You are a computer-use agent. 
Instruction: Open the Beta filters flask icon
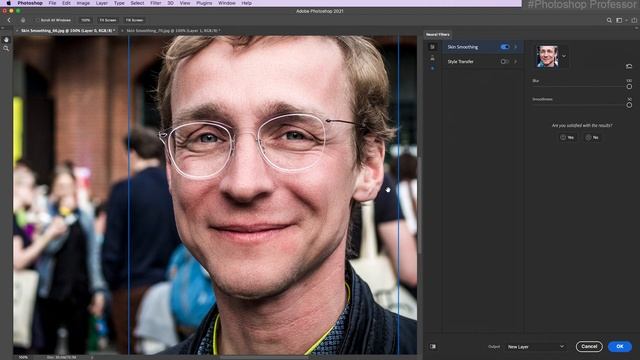tap(433, 58)
